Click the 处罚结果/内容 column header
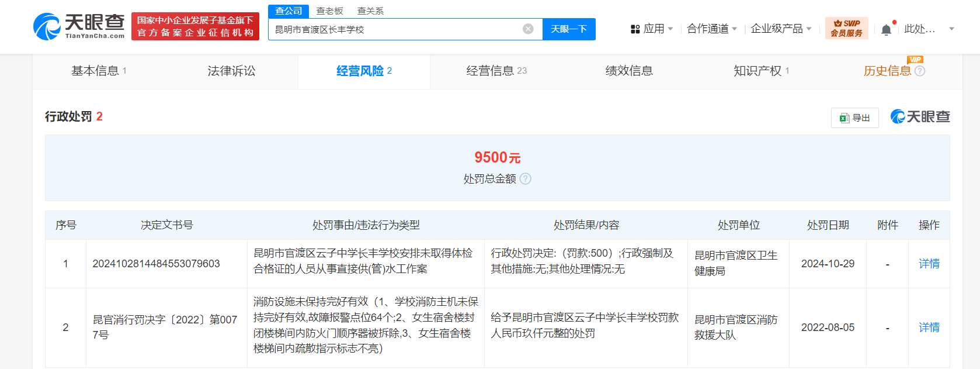 point(586,225)
